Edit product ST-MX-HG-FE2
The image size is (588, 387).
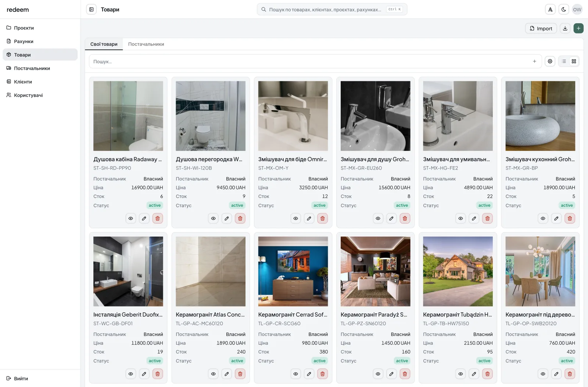[474, 219]
